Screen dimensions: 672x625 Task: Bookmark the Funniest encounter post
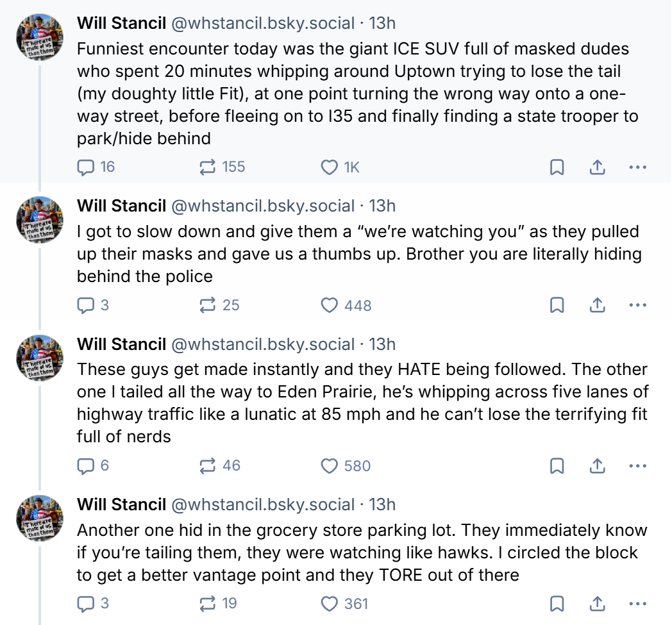coord(557,167)
